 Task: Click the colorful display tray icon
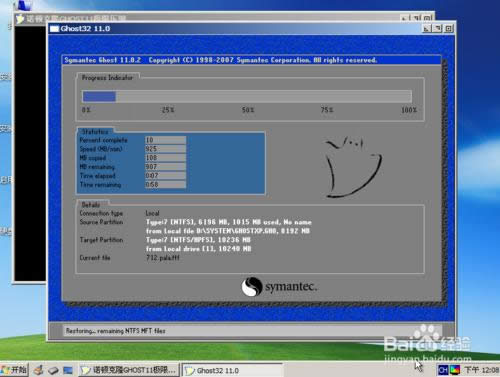455,370
